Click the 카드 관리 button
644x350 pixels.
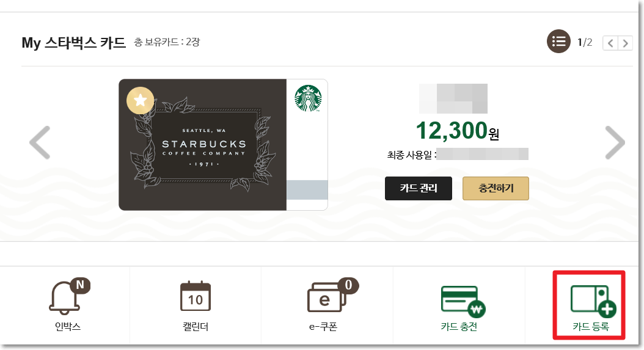418,189
